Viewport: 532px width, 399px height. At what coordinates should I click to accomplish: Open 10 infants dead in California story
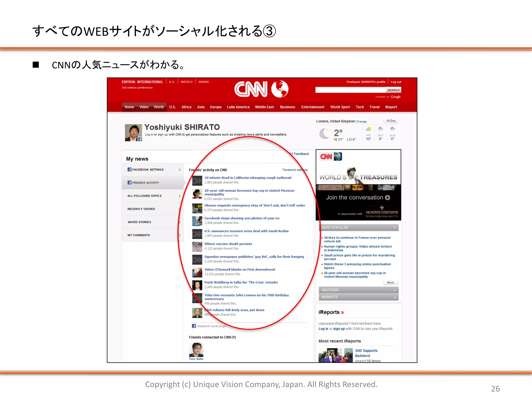pyautogui.click(x=248, y=178)
